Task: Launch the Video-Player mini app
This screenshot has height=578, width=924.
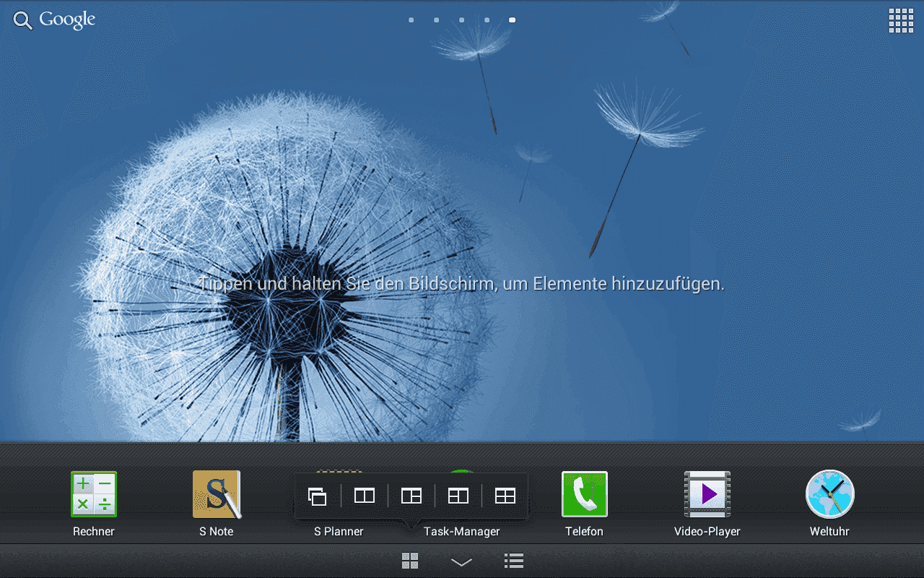Action: tap(707, 494)
